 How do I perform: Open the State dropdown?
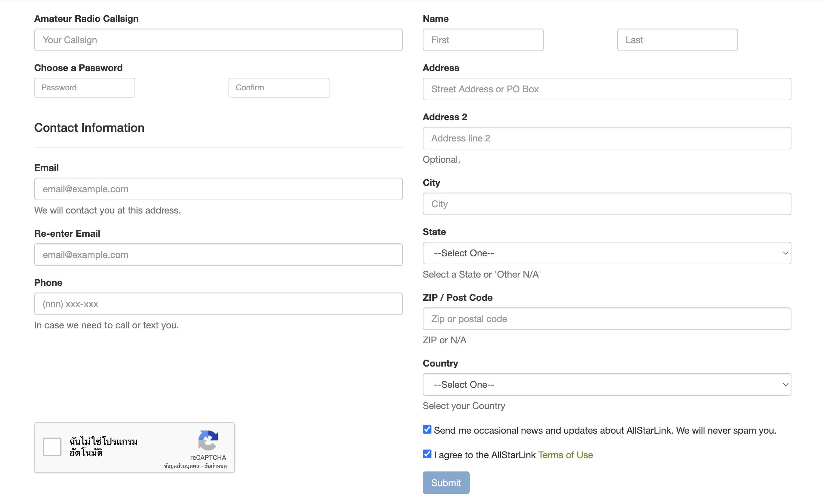[606, 253]
